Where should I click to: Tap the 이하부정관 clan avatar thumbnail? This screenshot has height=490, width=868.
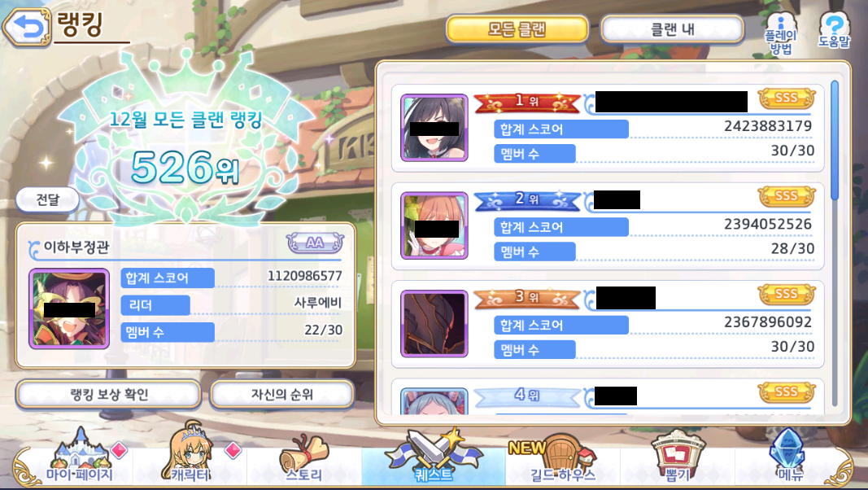(x=69, y=309)
